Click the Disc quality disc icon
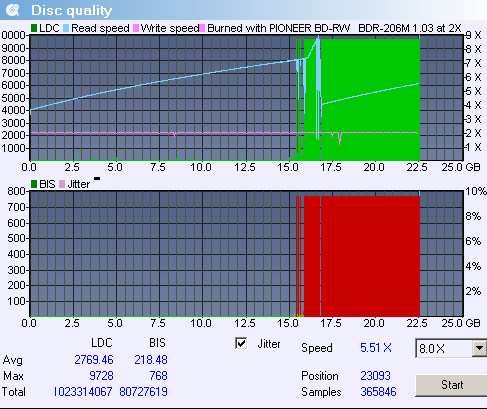 click(13, 10)
